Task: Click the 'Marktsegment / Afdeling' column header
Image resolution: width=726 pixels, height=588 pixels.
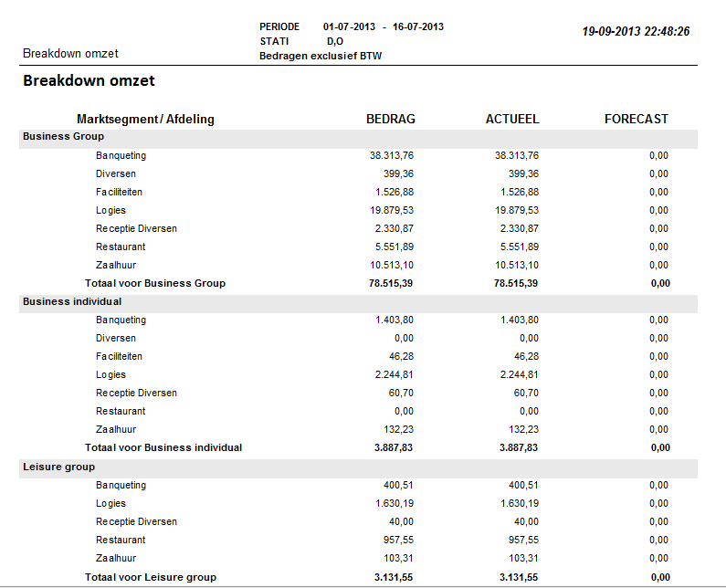Action: pyautogui.click(x=145, y=120)
